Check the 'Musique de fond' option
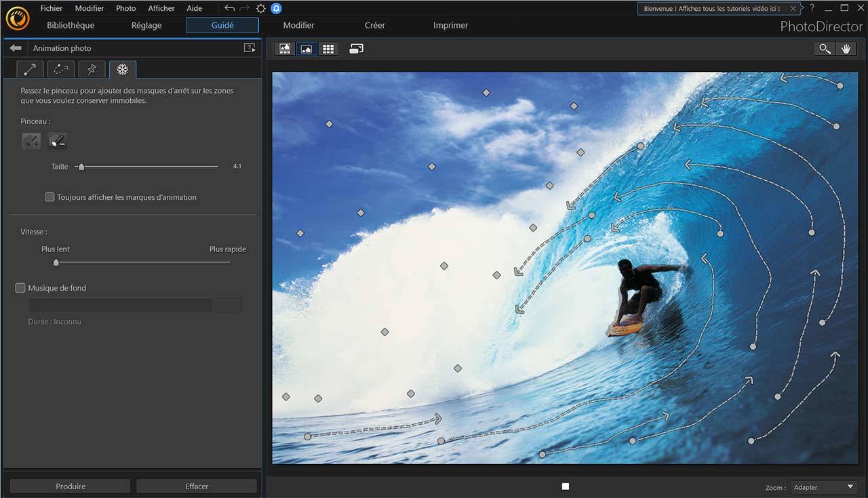 click(20, 288)
